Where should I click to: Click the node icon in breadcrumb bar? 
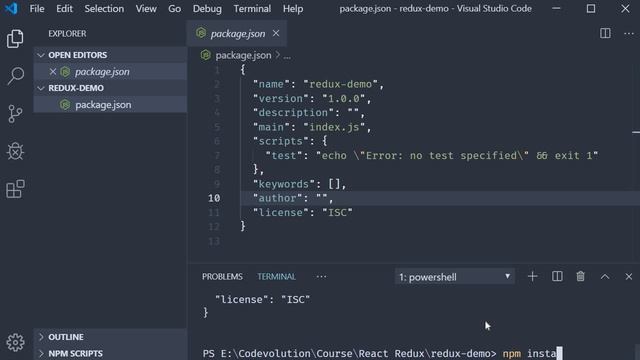tap(205, 55)
